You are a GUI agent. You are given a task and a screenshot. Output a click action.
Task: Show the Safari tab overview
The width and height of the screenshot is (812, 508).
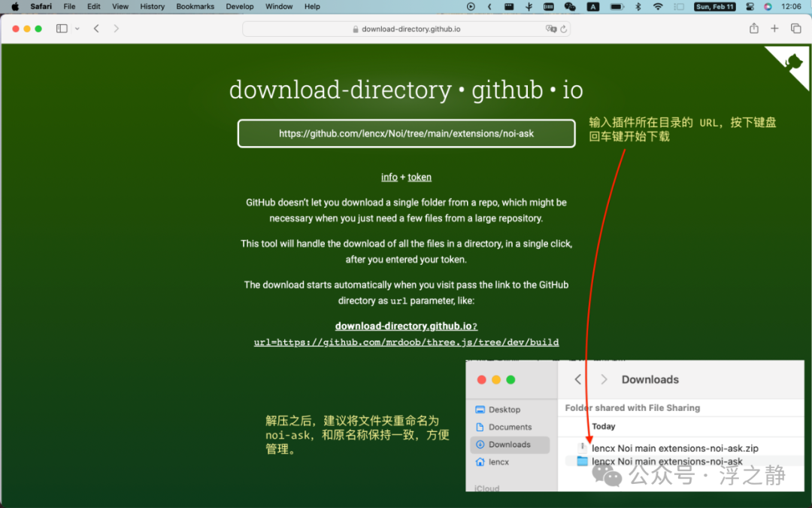[x=796, y=29]
